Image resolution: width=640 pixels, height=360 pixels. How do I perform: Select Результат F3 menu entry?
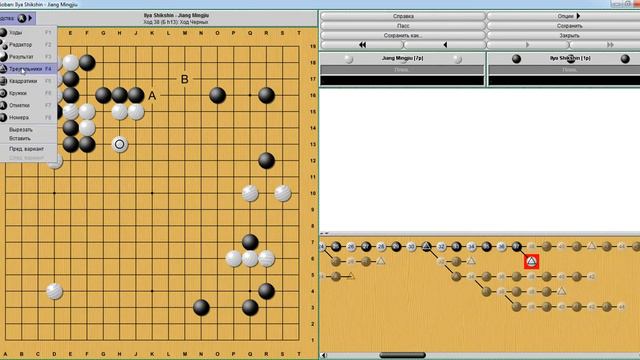(28, 57)
